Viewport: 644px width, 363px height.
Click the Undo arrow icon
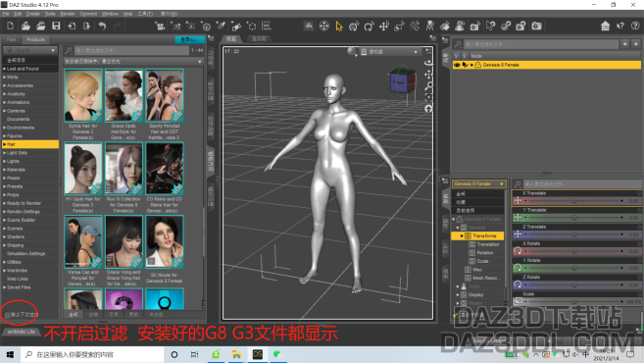(x=102, y=26)
